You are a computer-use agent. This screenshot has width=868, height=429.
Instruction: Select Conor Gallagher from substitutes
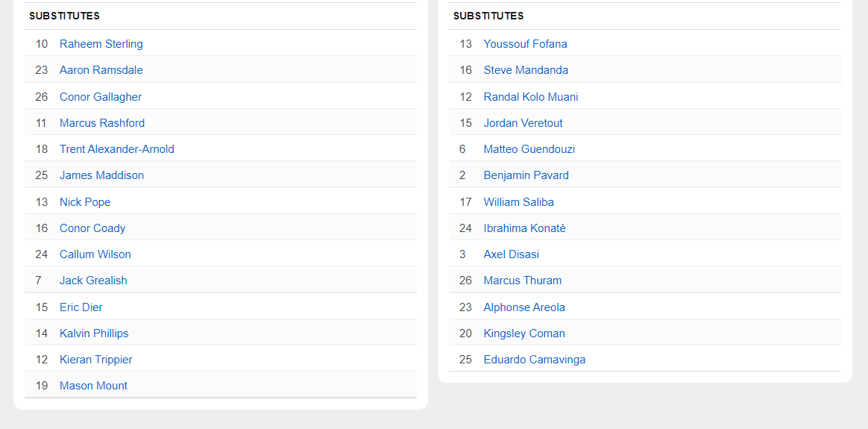(100, 97)
